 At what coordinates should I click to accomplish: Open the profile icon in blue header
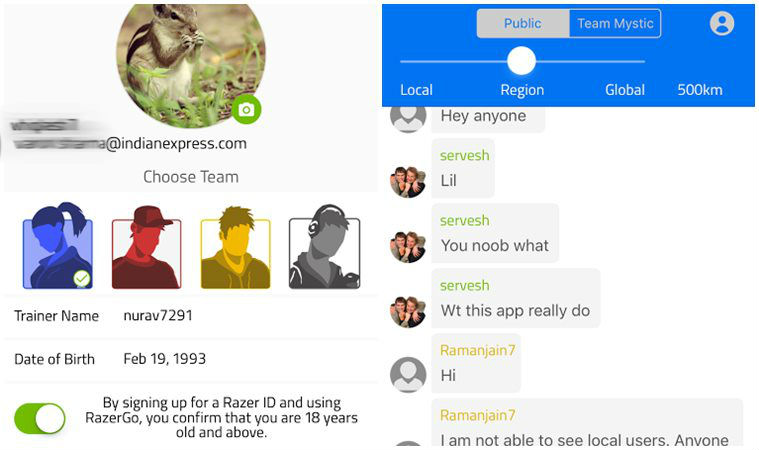[x=722, y=23]
